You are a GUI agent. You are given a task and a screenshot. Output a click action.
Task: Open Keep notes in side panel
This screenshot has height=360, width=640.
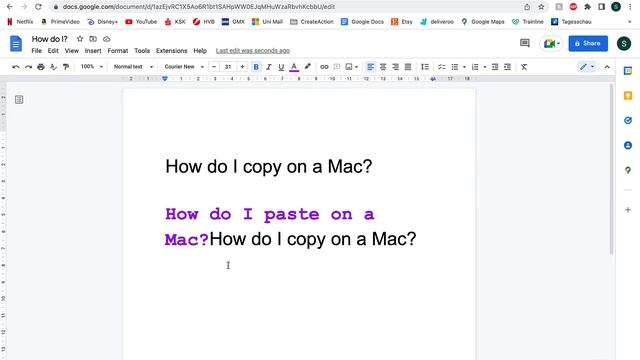628,96
